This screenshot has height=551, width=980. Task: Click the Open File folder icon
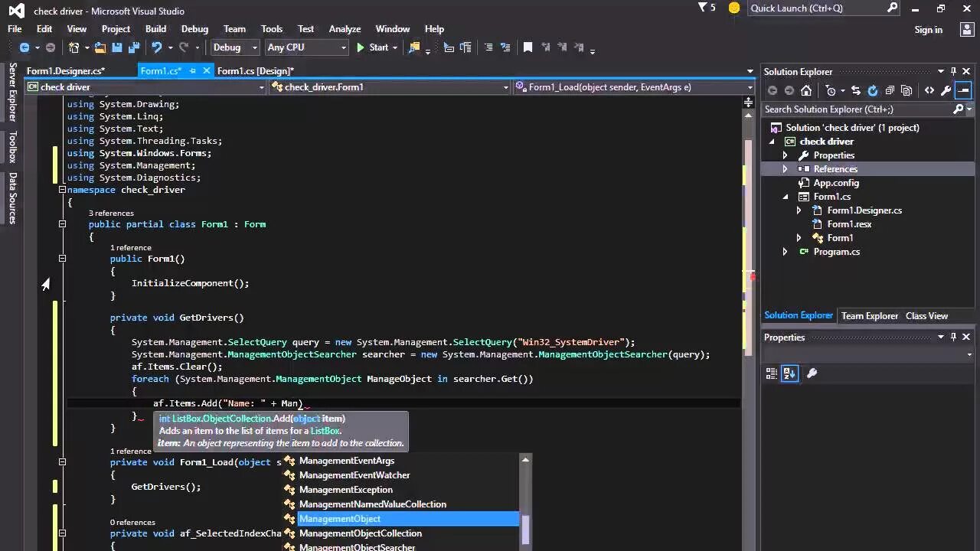pyautogui.click(x=100, y=47)
